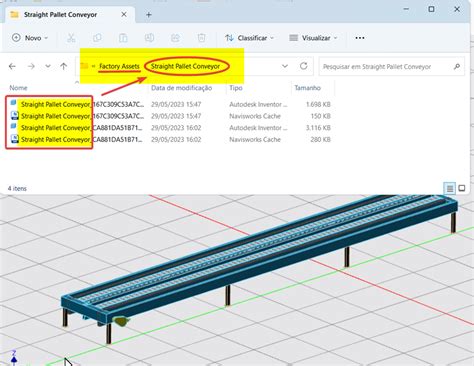This screenshot has width=474, height=366.
Task: Click Factory Assets in the address path
Action: [119, 66]
